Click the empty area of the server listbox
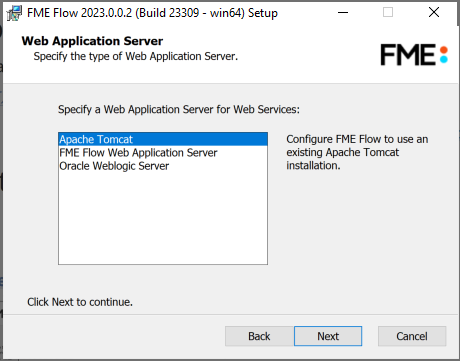 (x=163, y=218)
